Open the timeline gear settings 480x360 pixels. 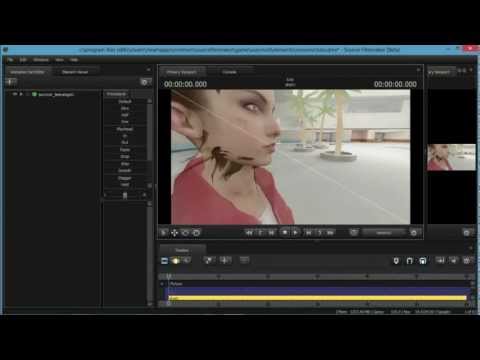[x=467, y=261]
